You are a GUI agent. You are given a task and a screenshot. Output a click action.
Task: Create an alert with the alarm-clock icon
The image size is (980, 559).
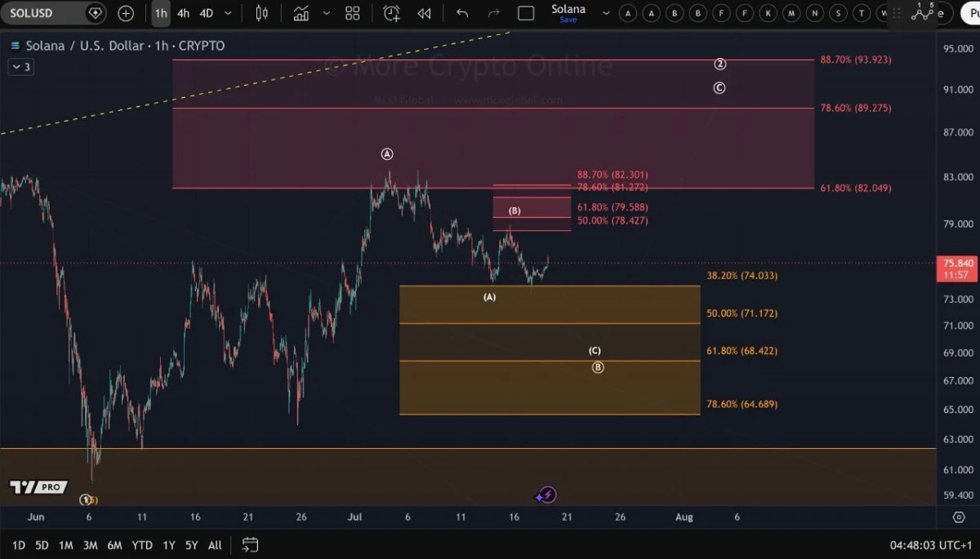pyautogui.click(x=391, y=13)
